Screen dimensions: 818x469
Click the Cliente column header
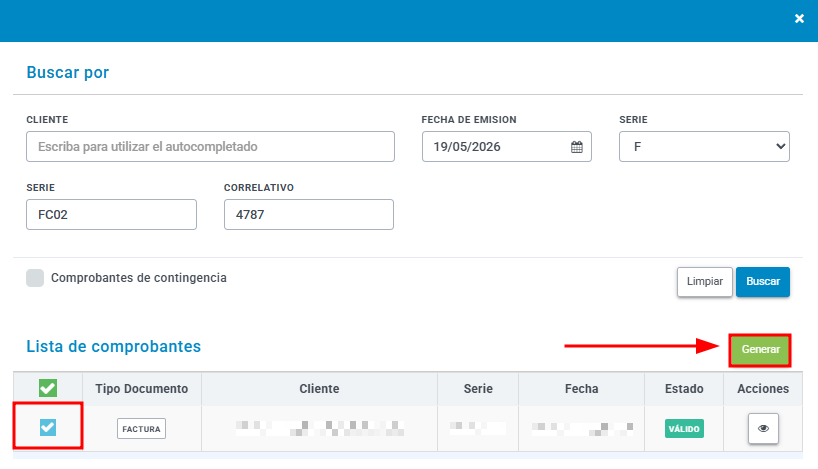point(319,389)
